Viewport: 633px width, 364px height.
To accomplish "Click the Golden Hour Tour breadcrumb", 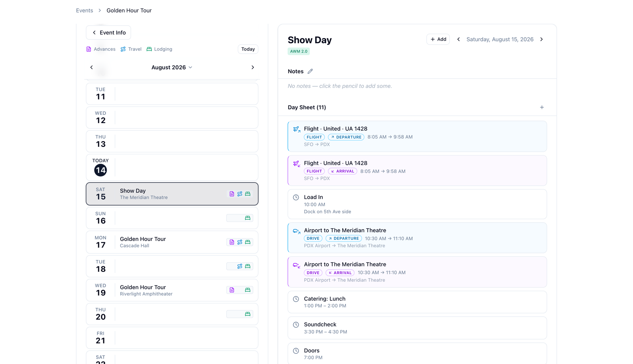I will (129, 10).
